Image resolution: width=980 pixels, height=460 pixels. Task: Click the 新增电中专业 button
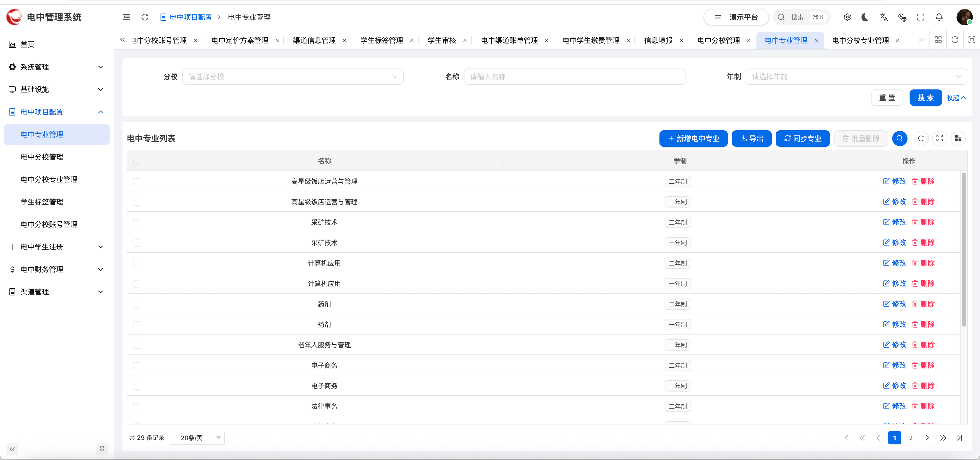point(693,138)
